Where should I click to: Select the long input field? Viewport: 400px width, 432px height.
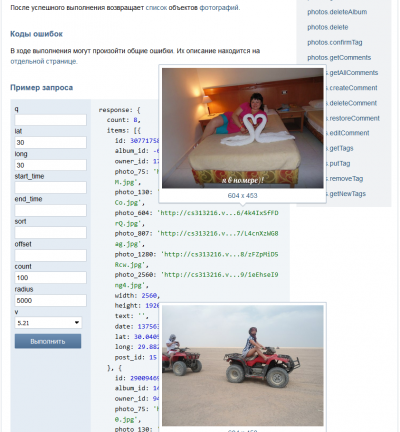(x=50, y=165)
